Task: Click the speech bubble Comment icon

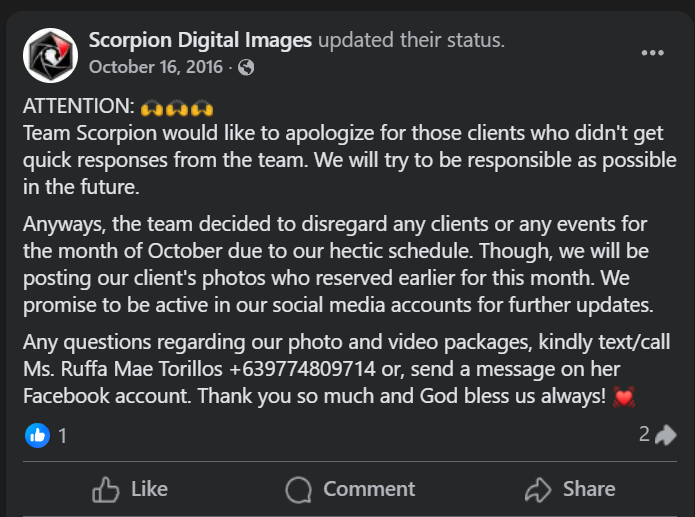Action: pyautogui.click(x=298, y=489)
